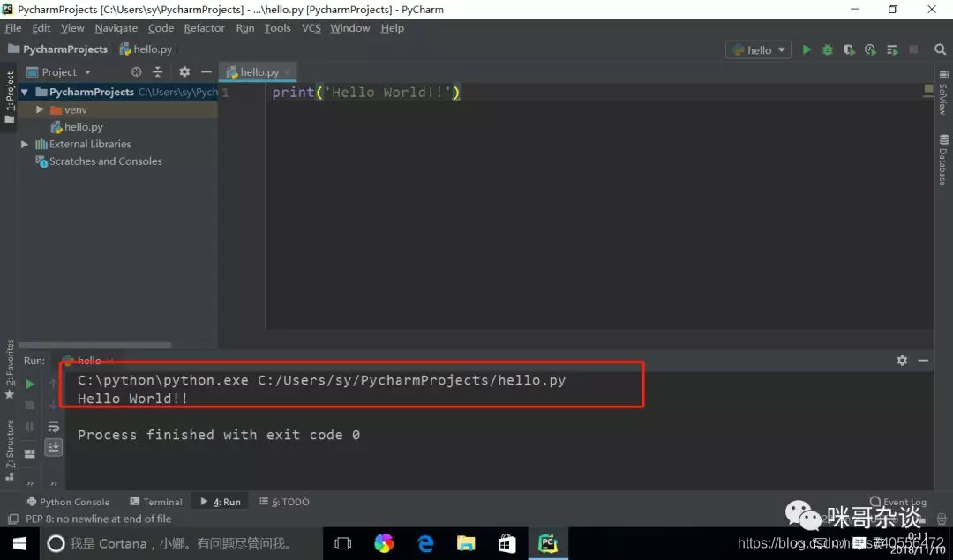Click the print statement in editor line 1

pos(366,93)
